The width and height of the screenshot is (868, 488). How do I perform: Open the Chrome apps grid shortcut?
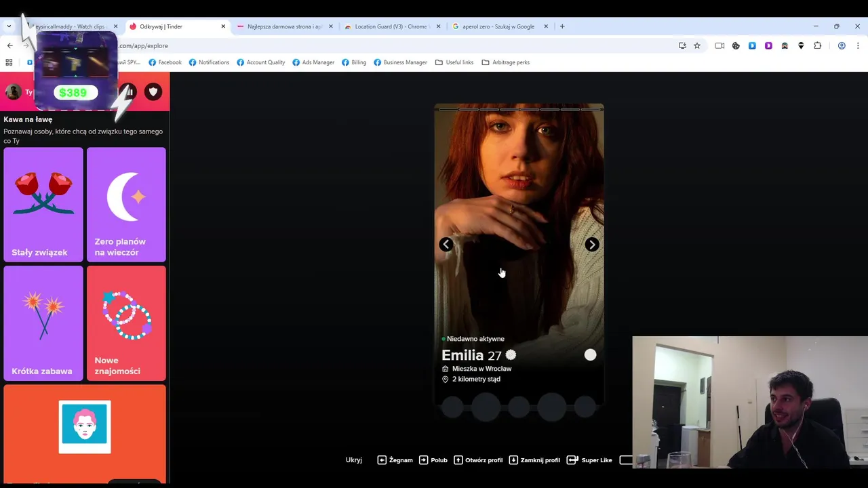tap(9, 62)
